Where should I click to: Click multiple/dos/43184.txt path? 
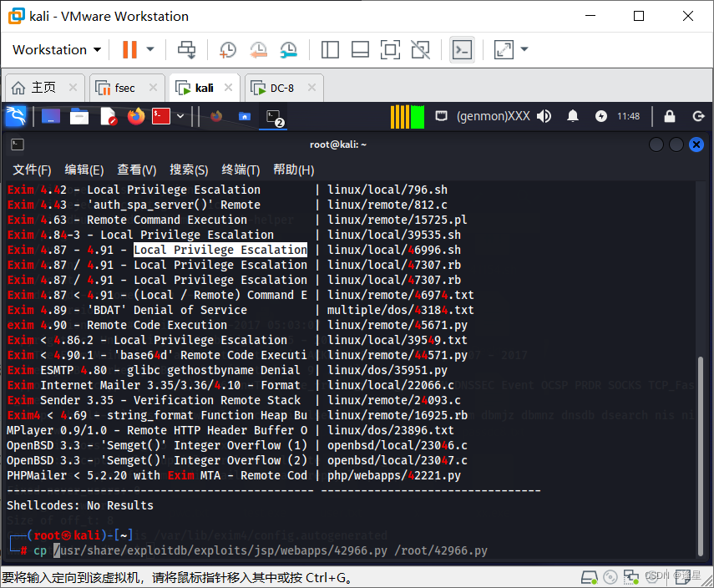click(400, 310)
